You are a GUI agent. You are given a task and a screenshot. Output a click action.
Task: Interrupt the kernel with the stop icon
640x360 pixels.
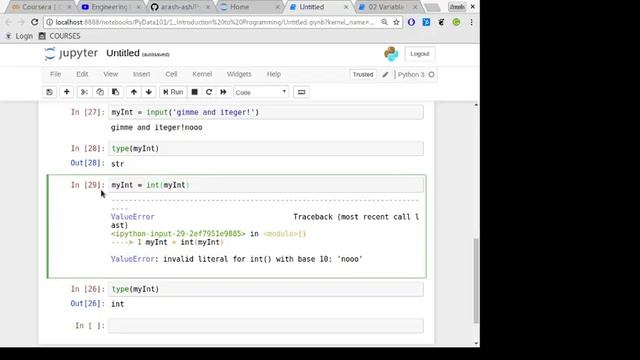[x=195, y=92]
